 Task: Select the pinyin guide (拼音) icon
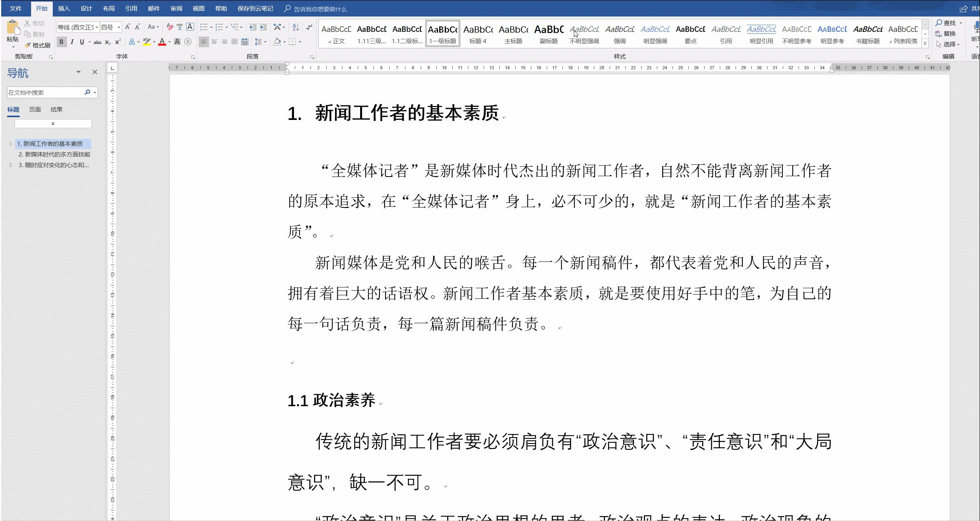coord(180,27)
